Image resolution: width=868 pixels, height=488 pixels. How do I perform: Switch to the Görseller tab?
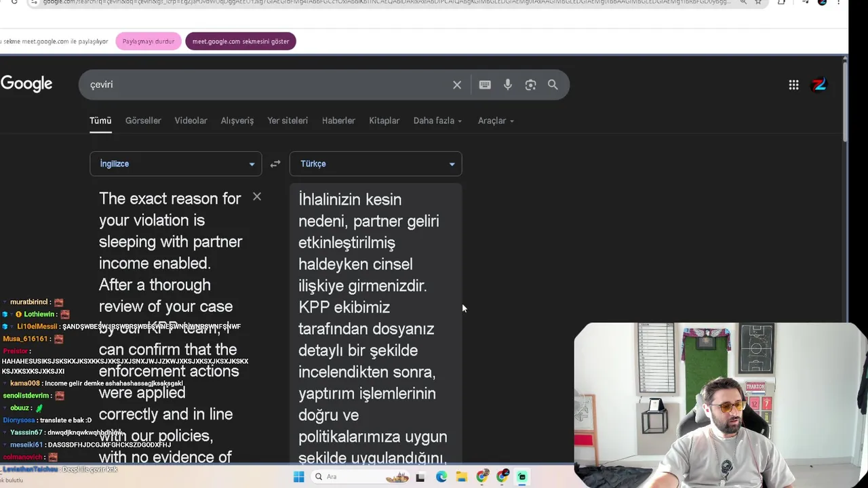pos(143,121)
